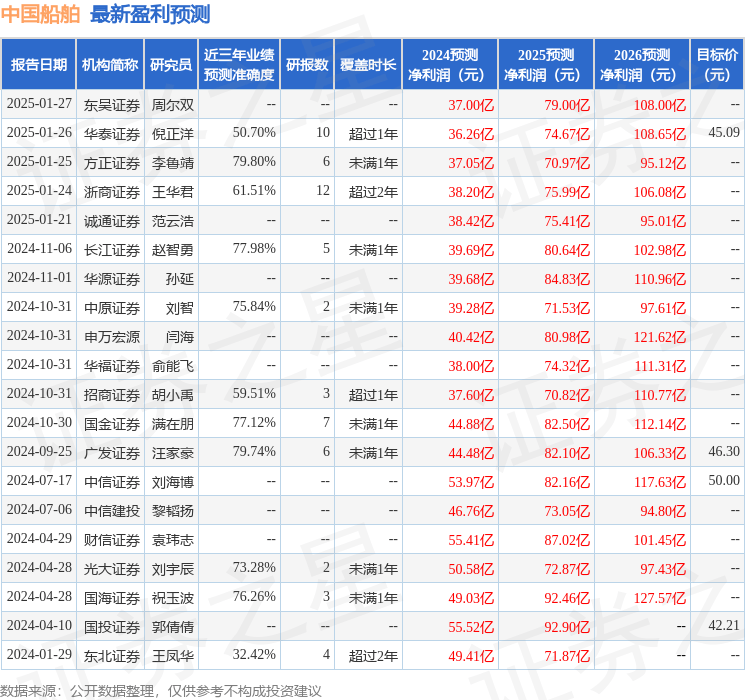Select the 中信建投 institution cell

112,511
